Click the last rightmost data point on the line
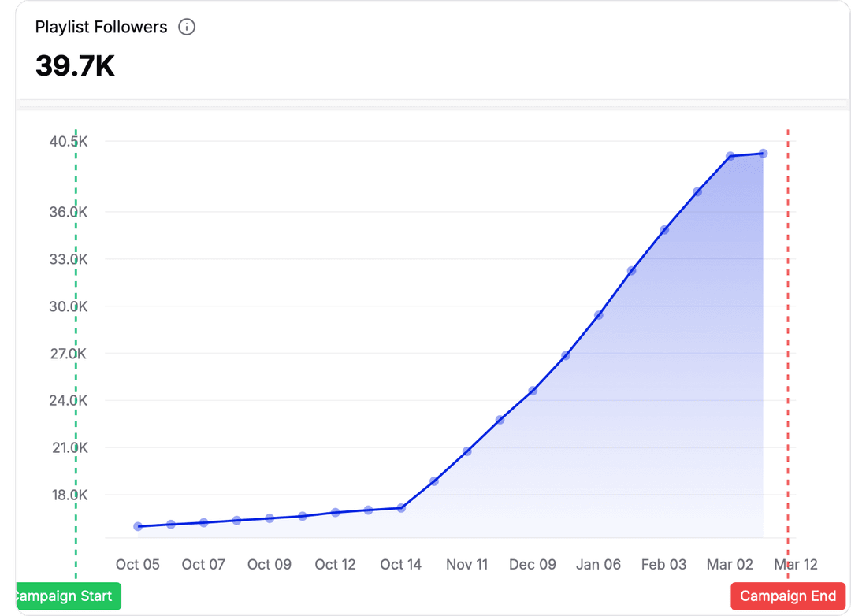 (x=763, y=154)
